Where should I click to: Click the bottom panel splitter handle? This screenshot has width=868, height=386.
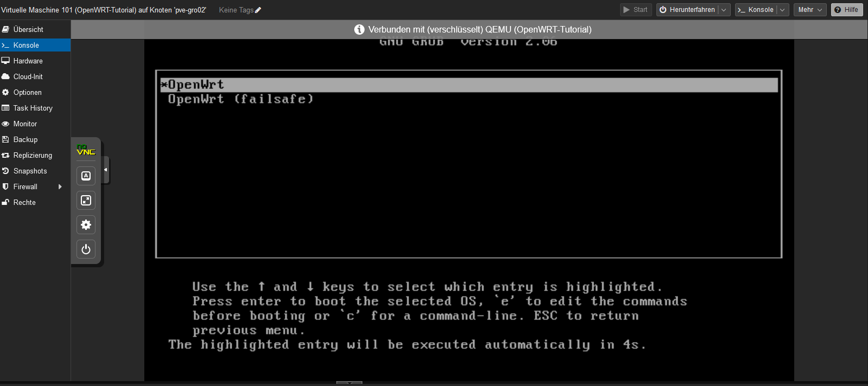[x=349, y=383]
